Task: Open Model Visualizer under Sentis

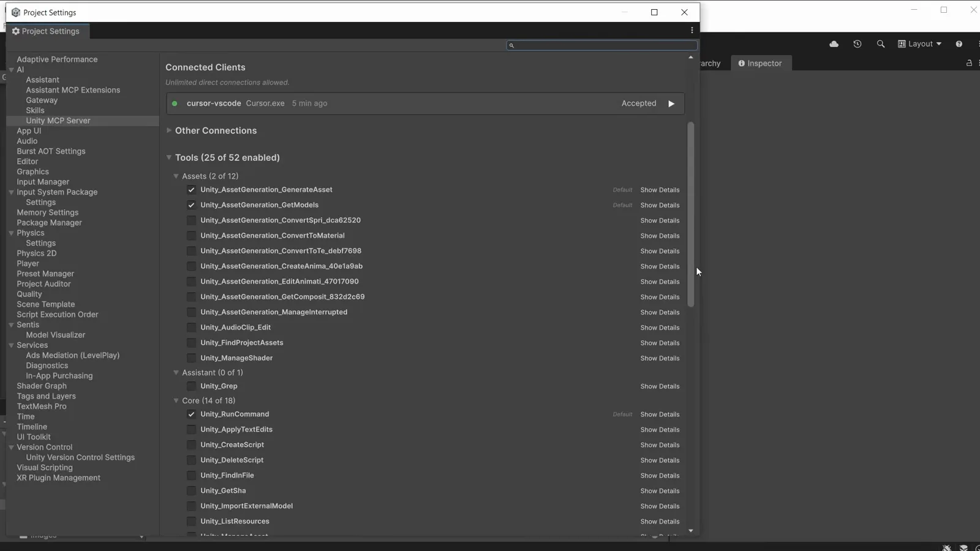Action: tap(55, 335)
